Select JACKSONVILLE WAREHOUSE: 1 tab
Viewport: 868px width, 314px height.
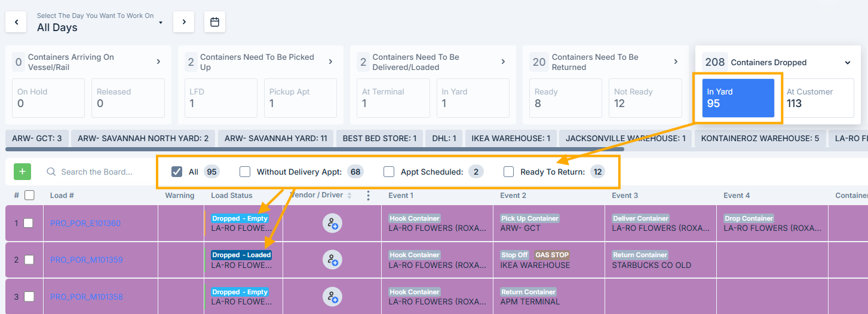click(626, 138)
